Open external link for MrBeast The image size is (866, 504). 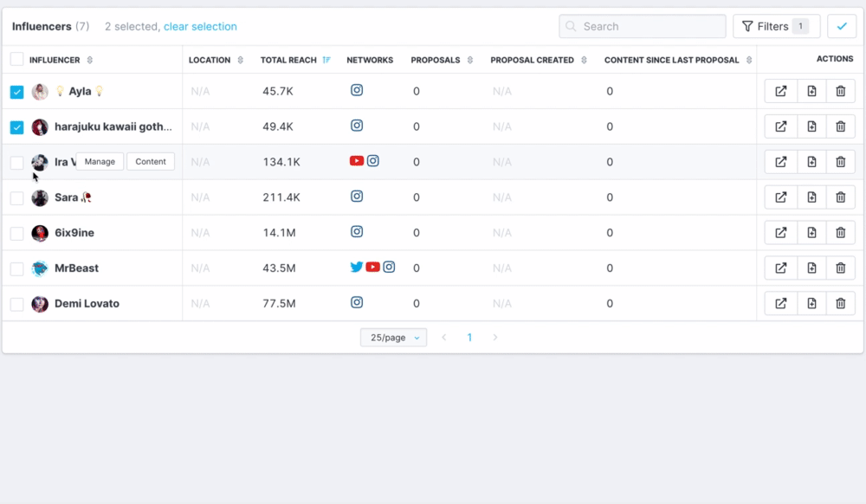tap(780, 268)
